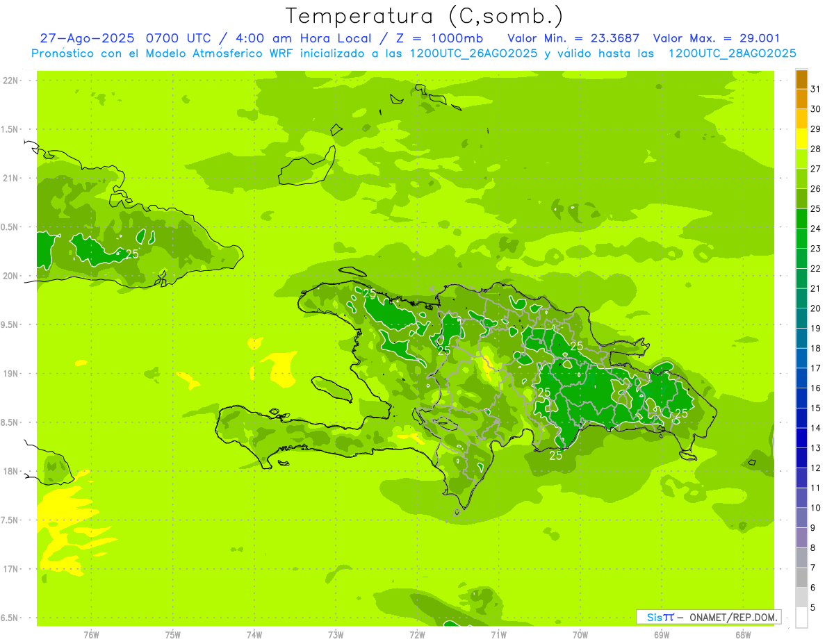Click the '18N' latitude axis label

10,471
